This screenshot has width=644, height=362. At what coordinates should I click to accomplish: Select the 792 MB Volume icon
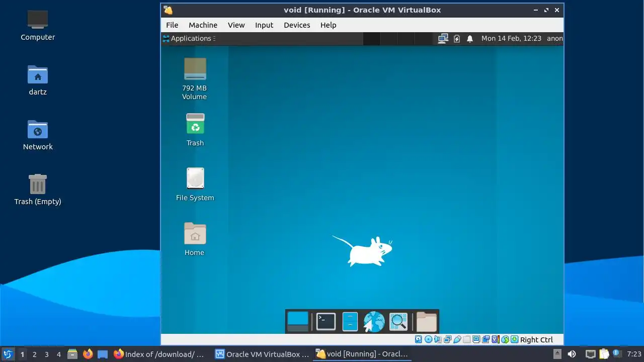195,79
